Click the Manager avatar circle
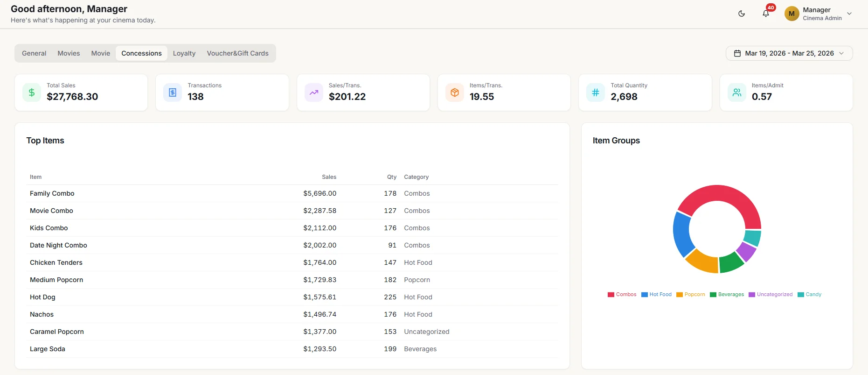 point(792,14)
